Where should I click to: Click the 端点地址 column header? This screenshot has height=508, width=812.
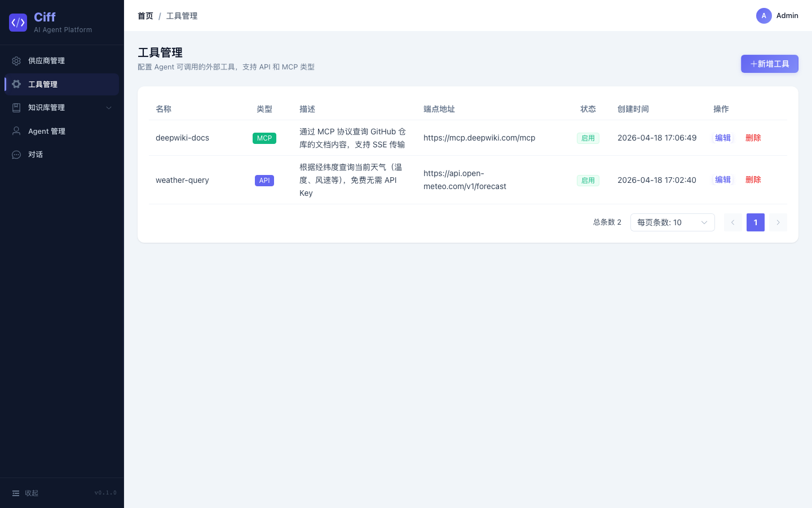pyautogui.click(x=439, y=109)
